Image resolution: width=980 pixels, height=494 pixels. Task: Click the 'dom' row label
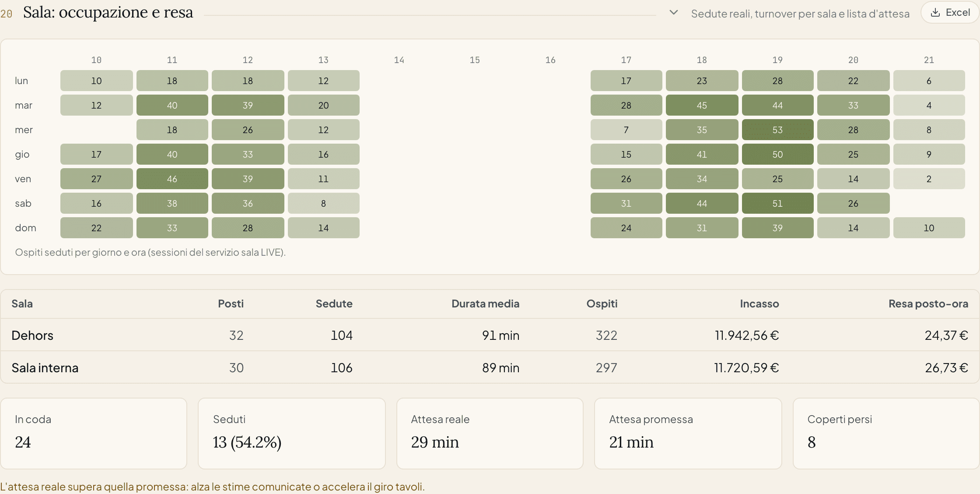(x=25, y=228)
